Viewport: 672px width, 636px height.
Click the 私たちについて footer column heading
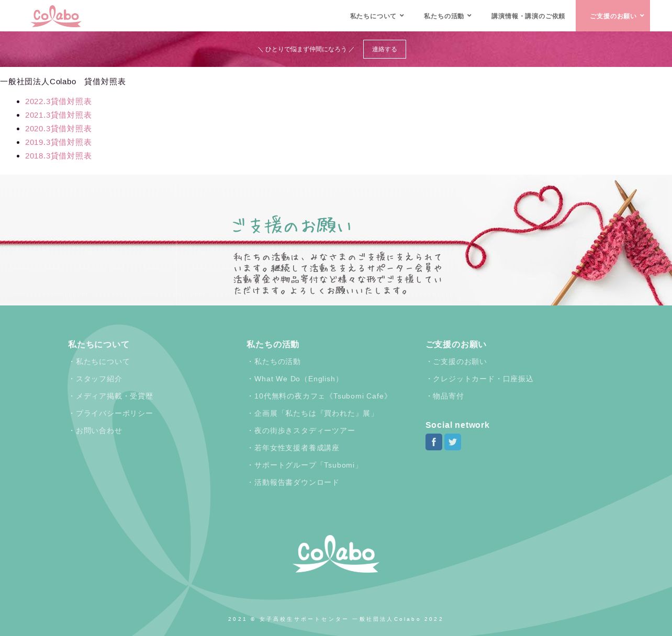98,344
